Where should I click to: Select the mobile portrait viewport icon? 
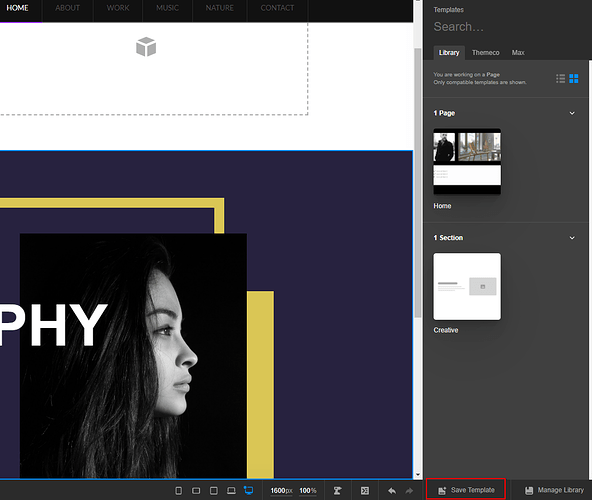(179, 491)
